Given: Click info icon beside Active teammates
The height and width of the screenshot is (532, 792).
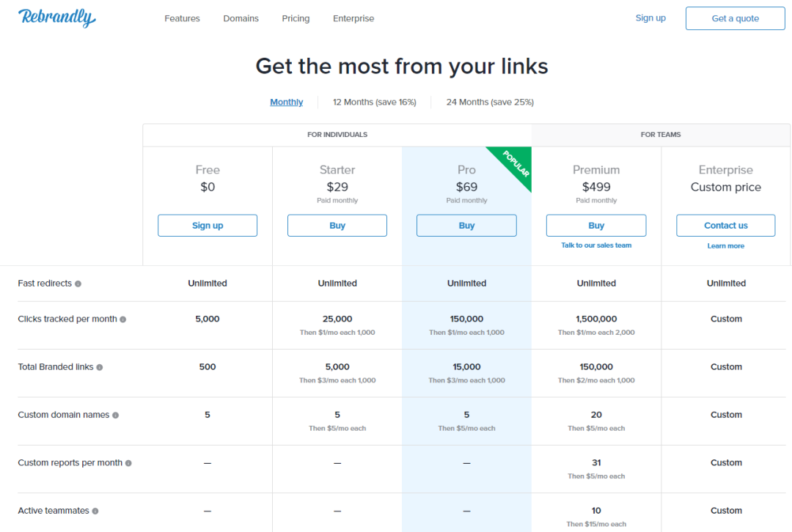Looking at the screenshot, I should 95,511.
